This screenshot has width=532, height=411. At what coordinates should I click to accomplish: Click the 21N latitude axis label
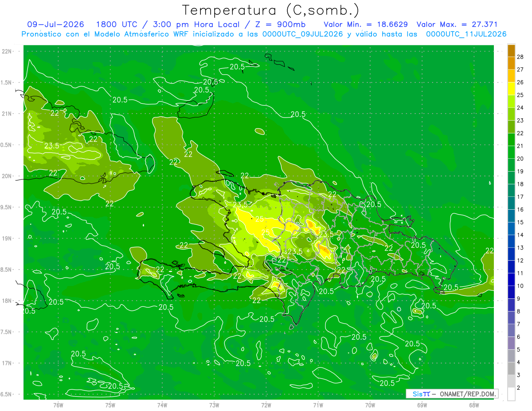tap(7, 114)
